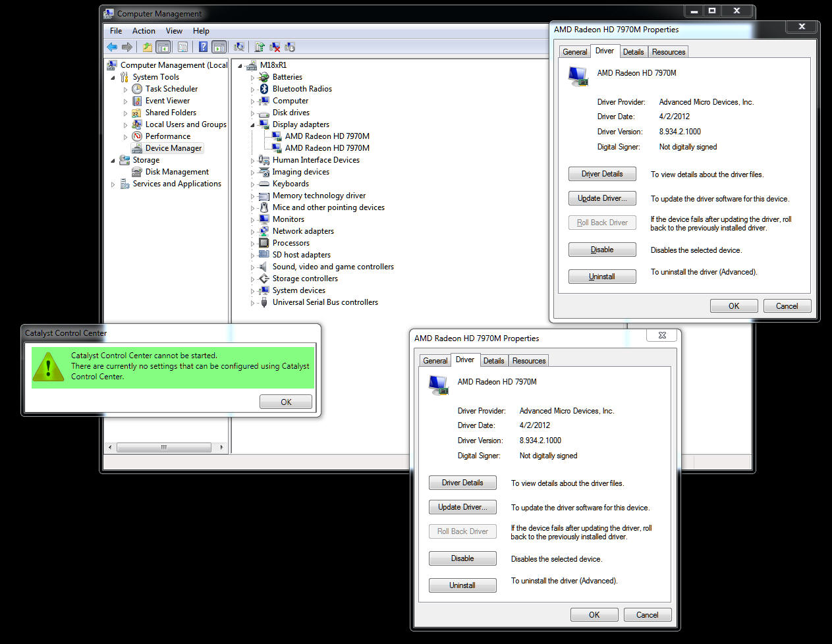Click Scan for hardware changes toolbar icon

point(239,47)
